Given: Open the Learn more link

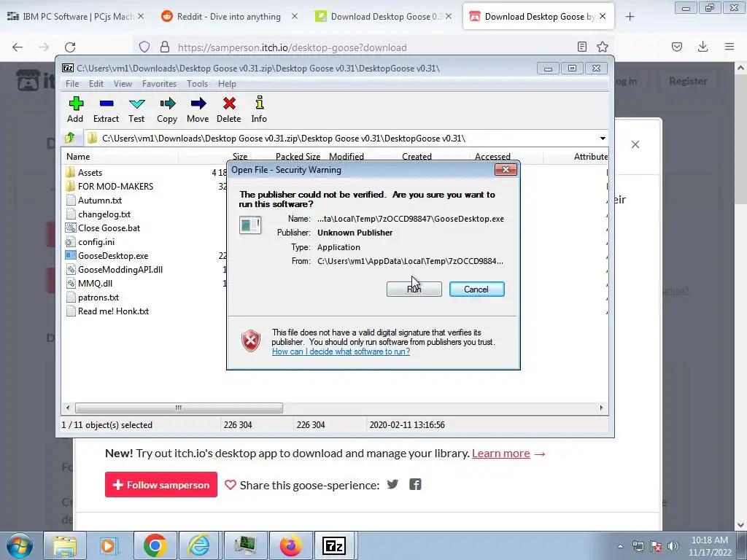Looking at the screenshot, I should point(500,454).
